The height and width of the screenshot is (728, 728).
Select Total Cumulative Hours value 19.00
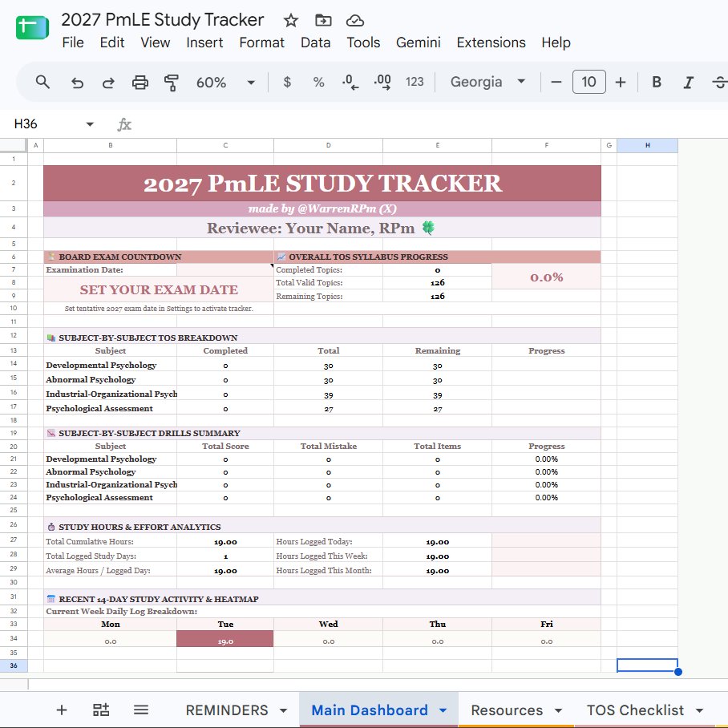225,542
